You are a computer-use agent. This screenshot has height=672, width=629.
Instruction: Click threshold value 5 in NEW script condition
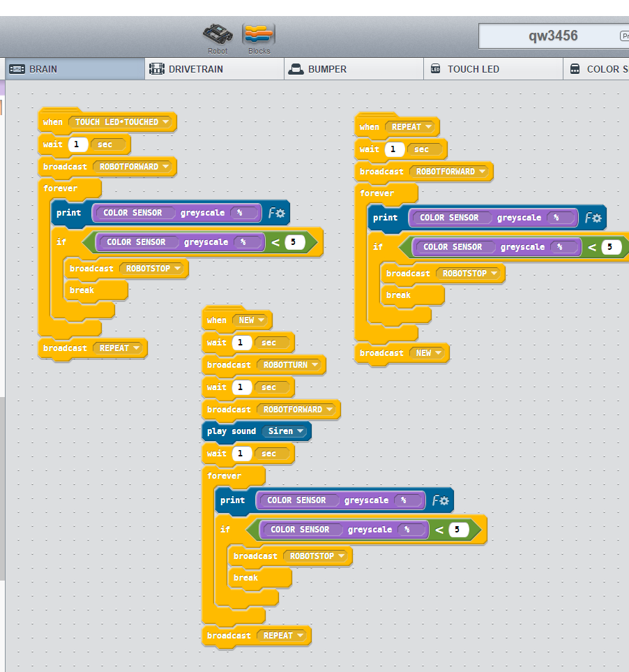[458, 530]
